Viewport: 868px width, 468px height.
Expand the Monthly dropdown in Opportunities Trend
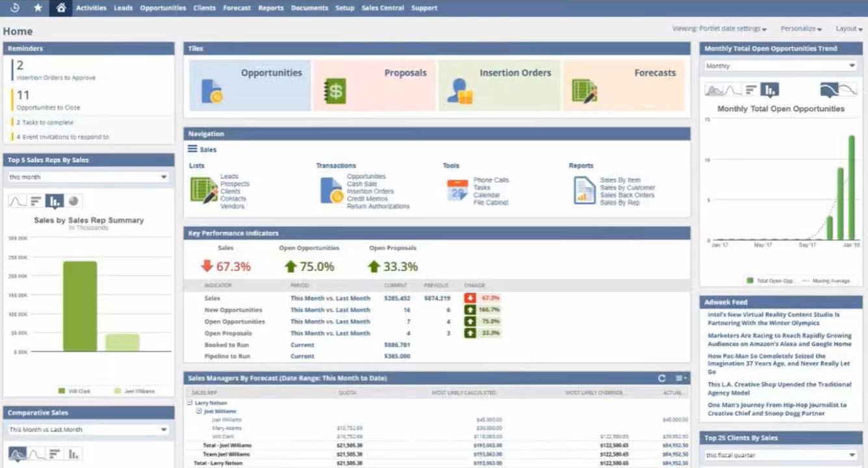780,66
